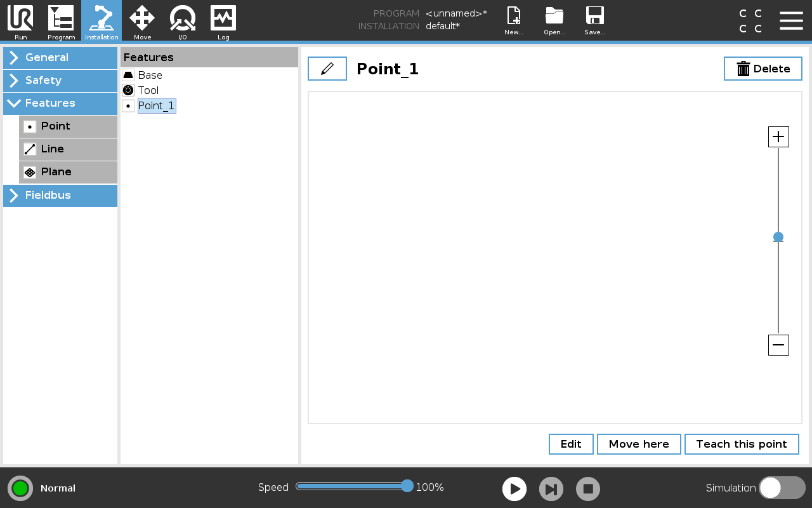812x508 pixels.
Task: Collapse the Features section
Action: coord(60,104)
